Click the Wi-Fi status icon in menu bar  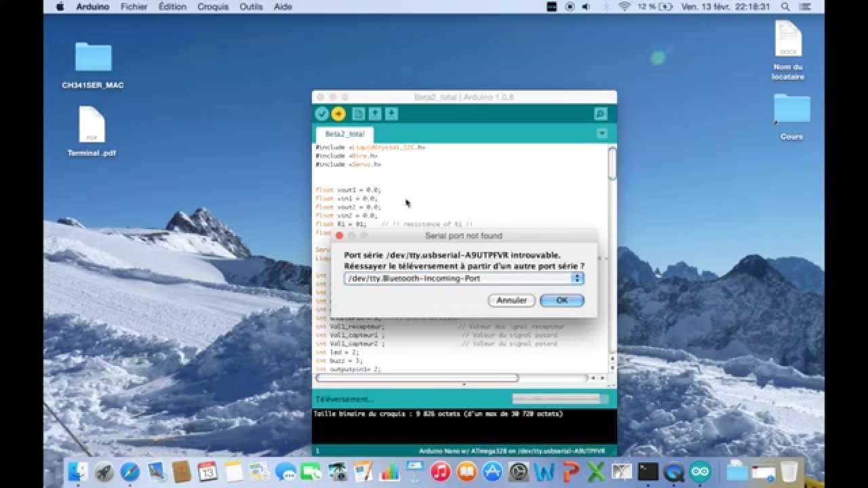[624, 7]
